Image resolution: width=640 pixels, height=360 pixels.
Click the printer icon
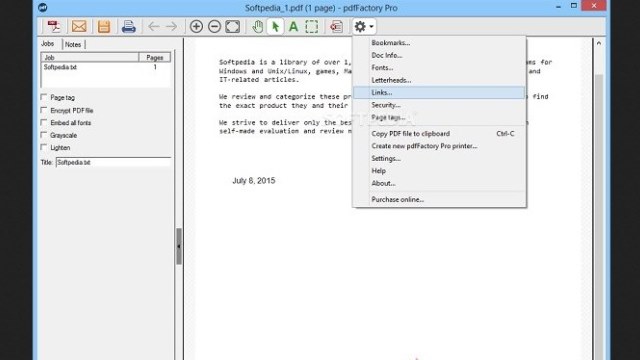[x=129, y=27]
